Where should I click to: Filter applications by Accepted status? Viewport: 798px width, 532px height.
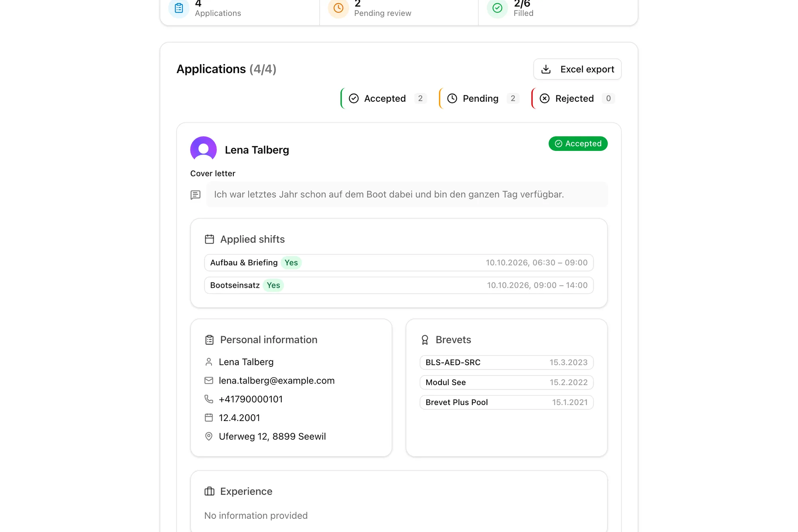385,99
